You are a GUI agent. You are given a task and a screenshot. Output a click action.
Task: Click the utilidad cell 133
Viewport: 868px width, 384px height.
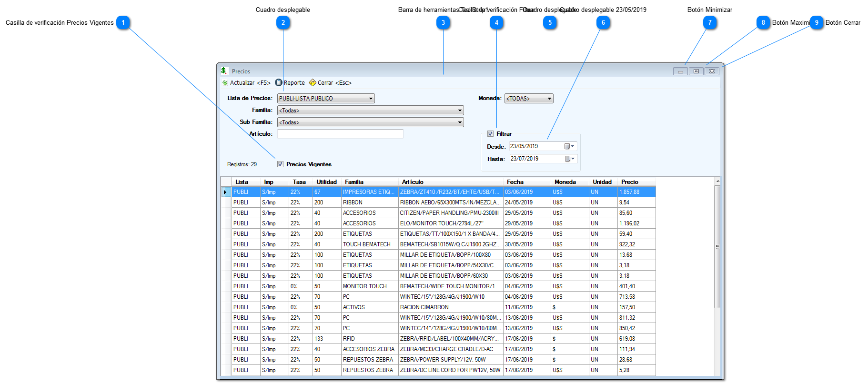pyautogui.click(x=327, y=339)
